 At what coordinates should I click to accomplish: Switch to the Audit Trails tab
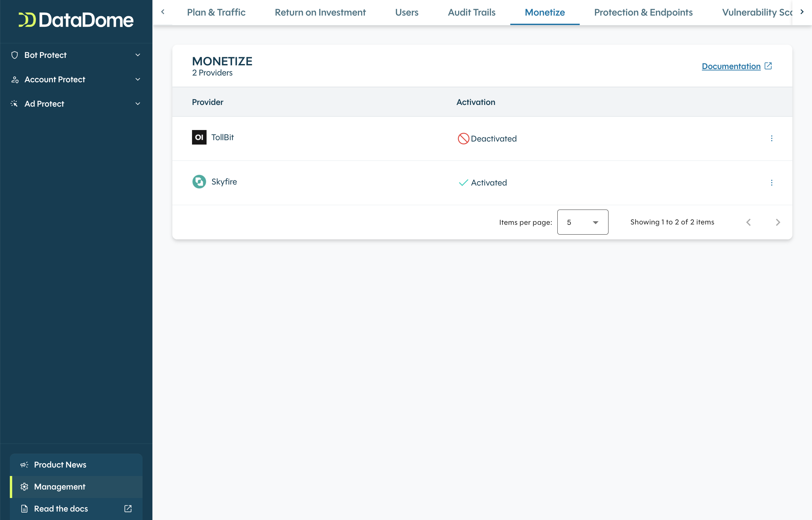point(471,12)
